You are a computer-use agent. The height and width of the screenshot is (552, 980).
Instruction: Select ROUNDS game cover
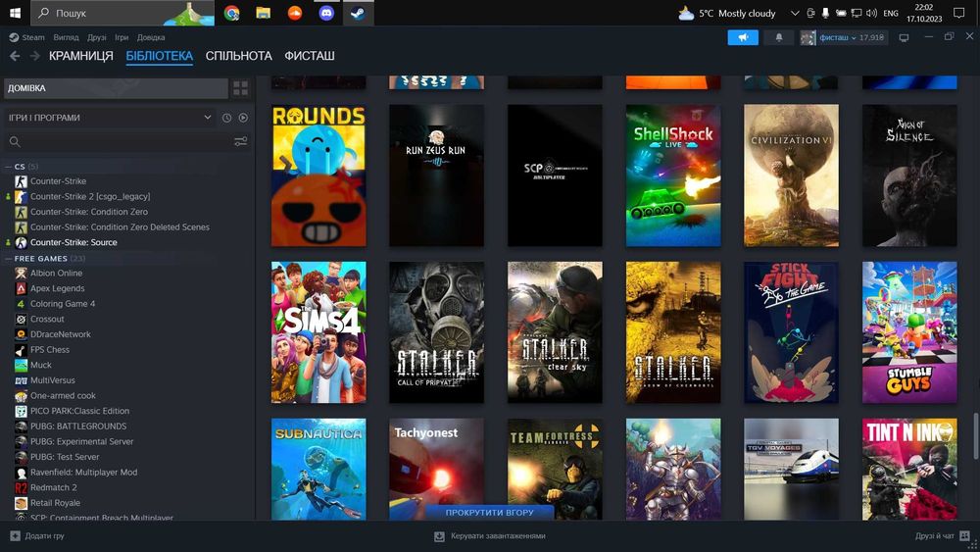click(x=318, y=176)
